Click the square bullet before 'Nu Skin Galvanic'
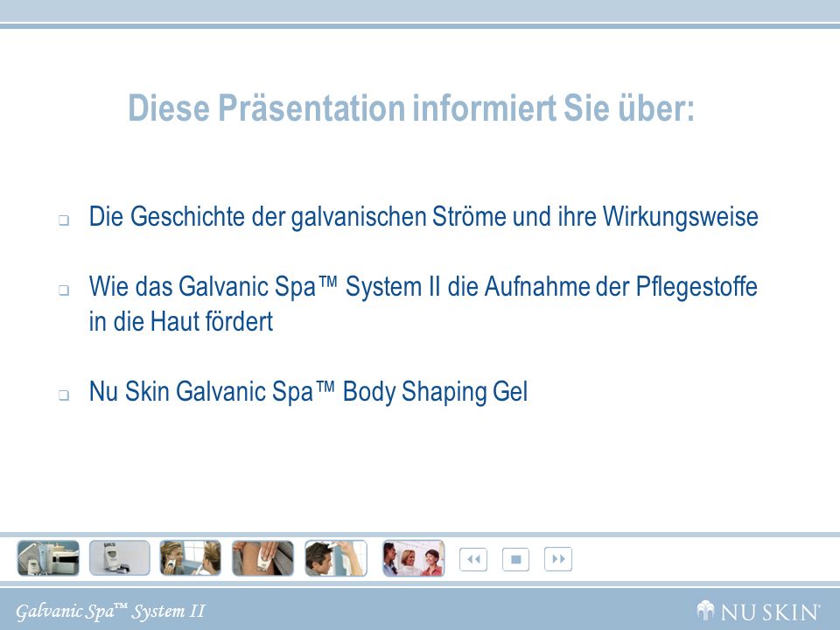Viewport: 840px width, 630px height. [x=64, y=395]
